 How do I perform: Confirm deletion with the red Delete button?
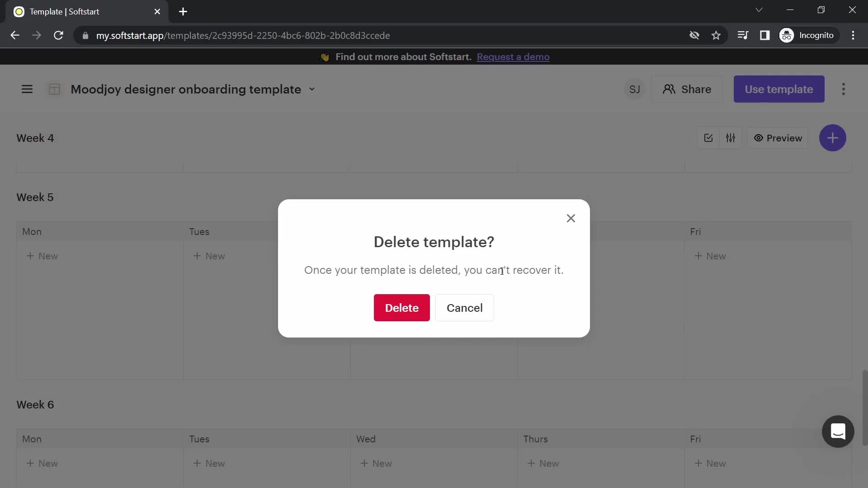click(401, 308)
